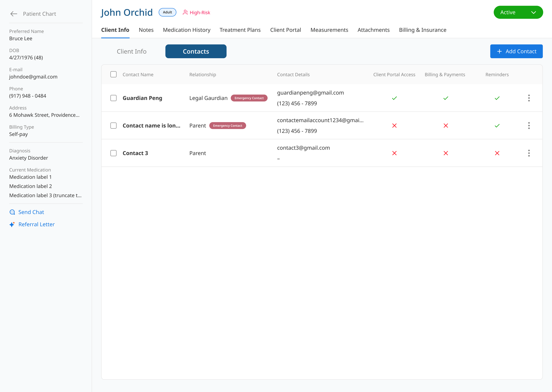Open the Billing & Insurance tab
Image resolution: width=552 pixels, height=392 pixels.
(x=422, y=30)
